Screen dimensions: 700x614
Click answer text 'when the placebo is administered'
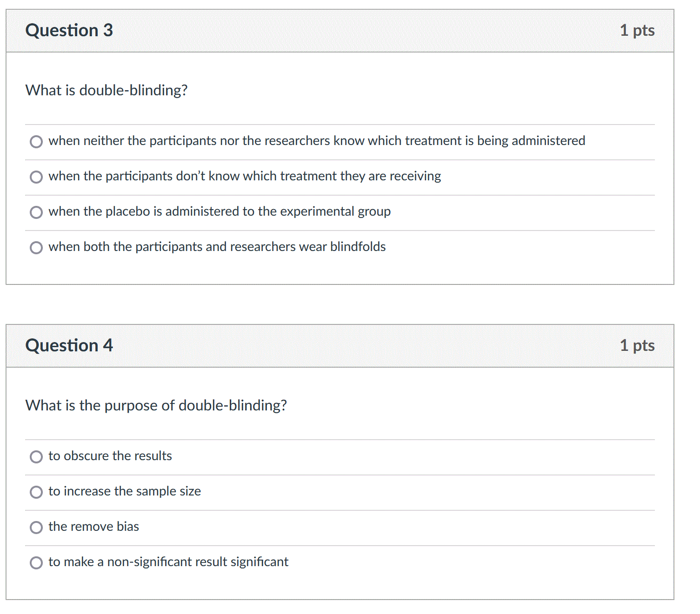[x=220, y=211]
